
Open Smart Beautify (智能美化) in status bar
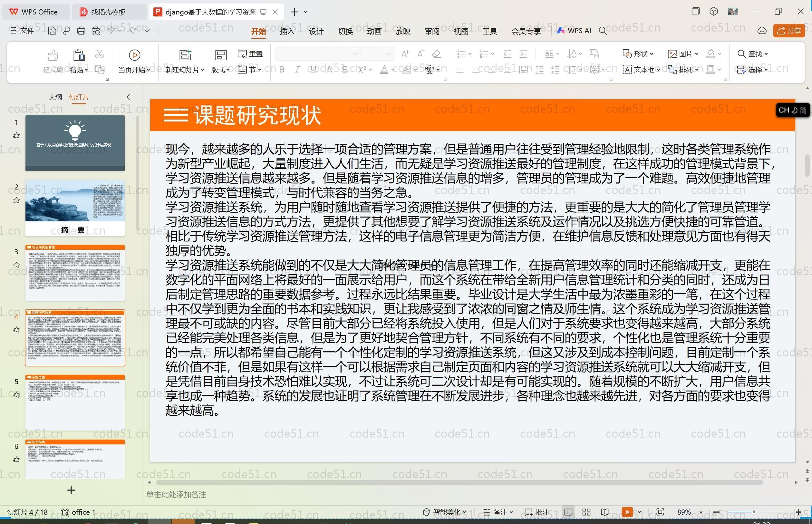pos(444,512)
